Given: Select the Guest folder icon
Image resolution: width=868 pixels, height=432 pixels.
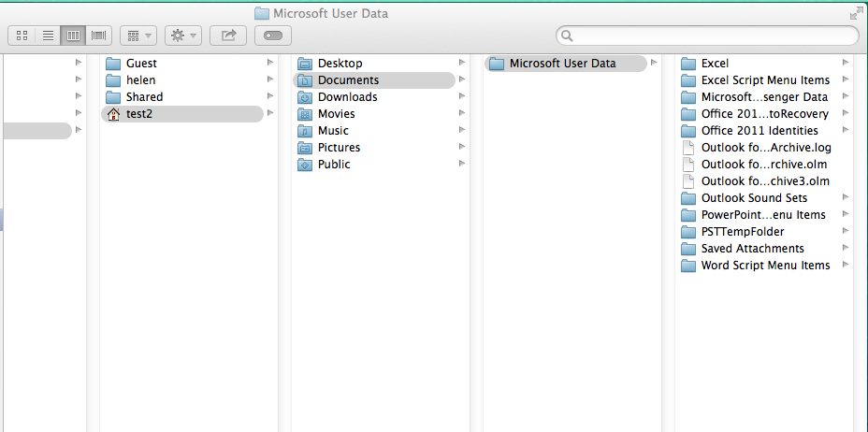Looking at the screenshot, I should click(113, 63).
